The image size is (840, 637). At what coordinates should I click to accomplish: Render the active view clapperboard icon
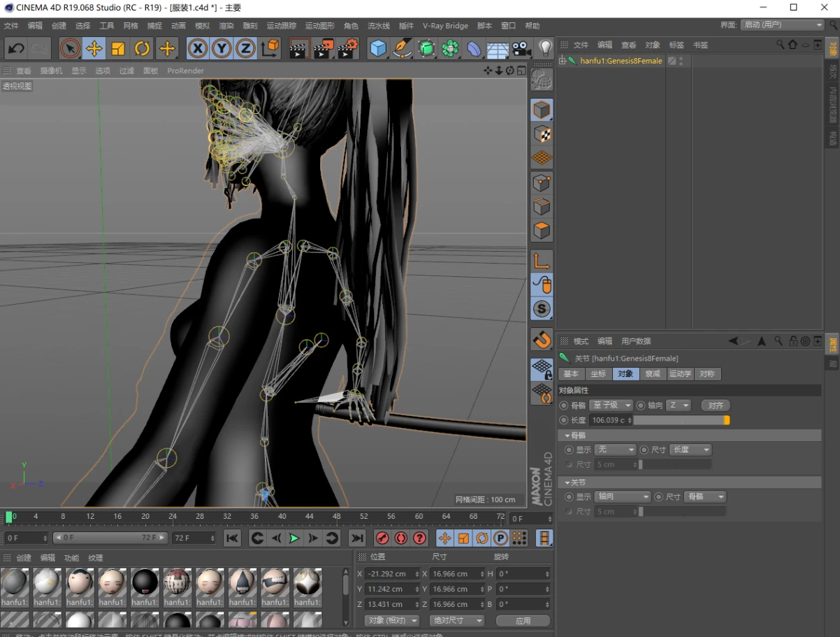(x=300, y=48)
